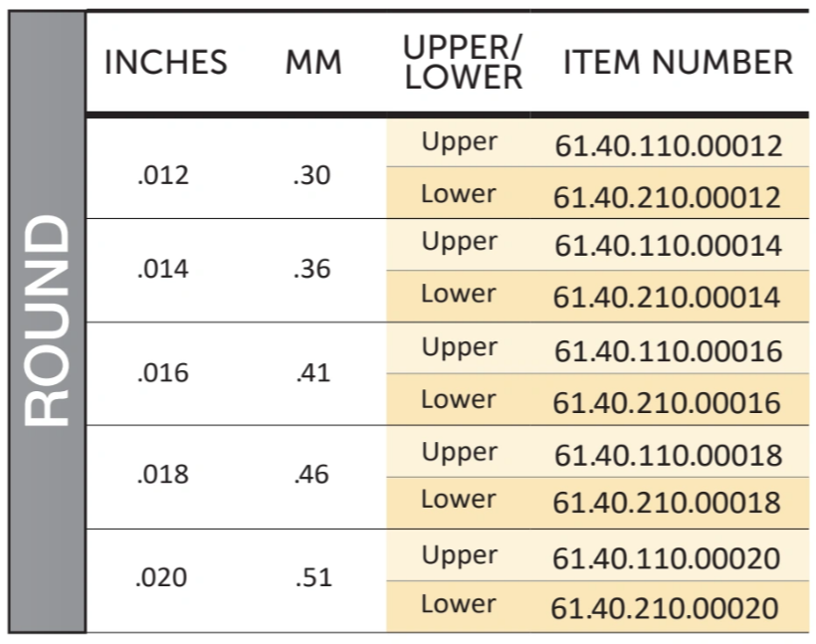Select item number 61.40.210.00018
This screenshot has width=816, height=644.
coord(667,503)
